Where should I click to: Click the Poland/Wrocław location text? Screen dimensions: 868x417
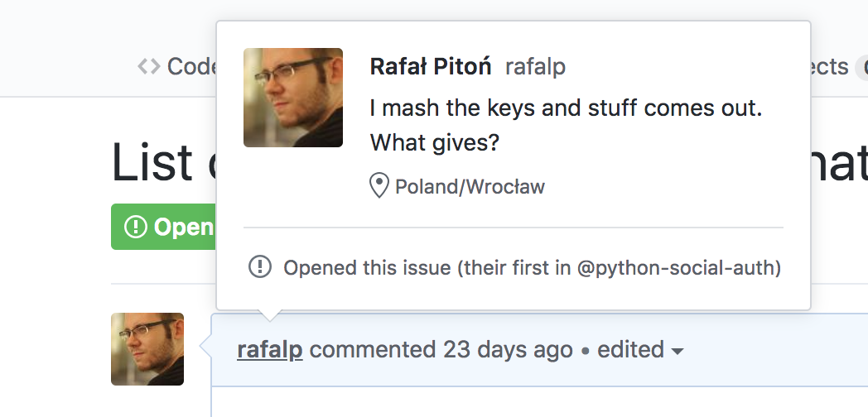point(470,187)
